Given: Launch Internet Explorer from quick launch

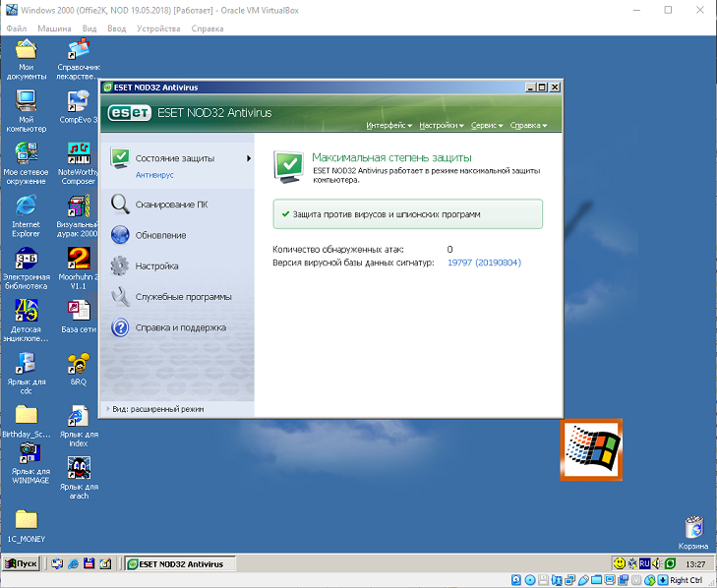Looking at the screenshot, I should coord(73,563).
